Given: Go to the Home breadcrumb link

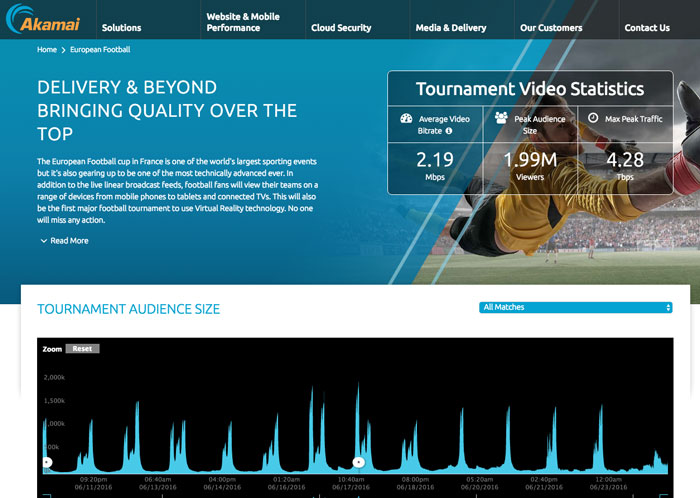Looking at the screenshot, I should coord(47,50).
